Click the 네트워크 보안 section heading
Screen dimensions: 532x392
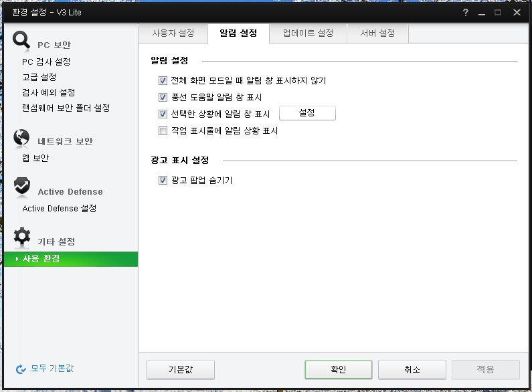[x=65, y=141]
